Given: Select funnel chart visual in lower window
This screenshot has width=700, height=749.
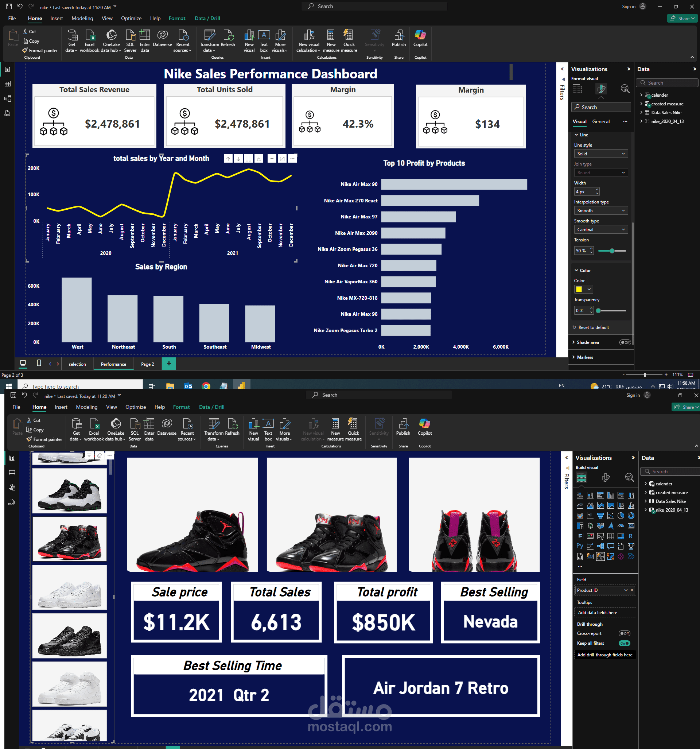Looking at the screenshot, I should [600, 516].
